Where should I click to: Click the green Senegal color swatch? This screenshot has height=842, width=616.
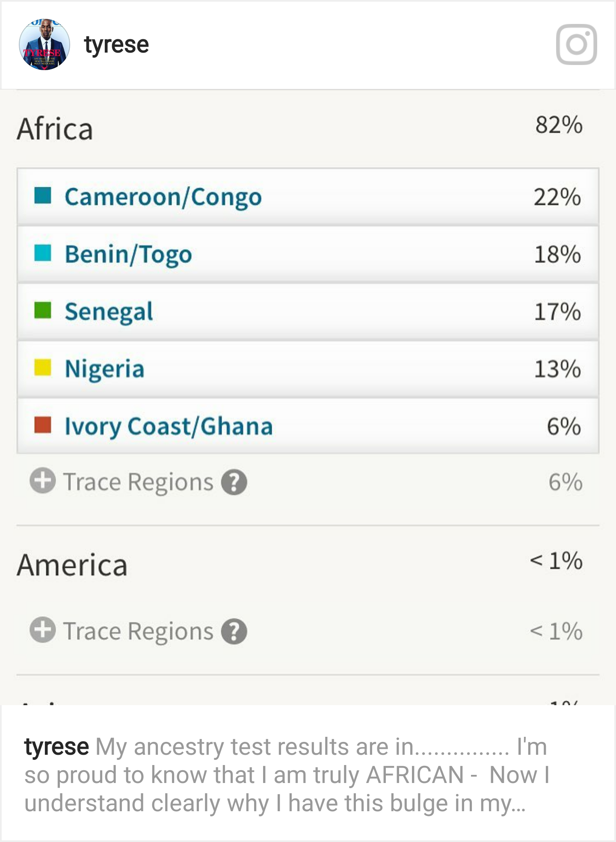(43, 310)
